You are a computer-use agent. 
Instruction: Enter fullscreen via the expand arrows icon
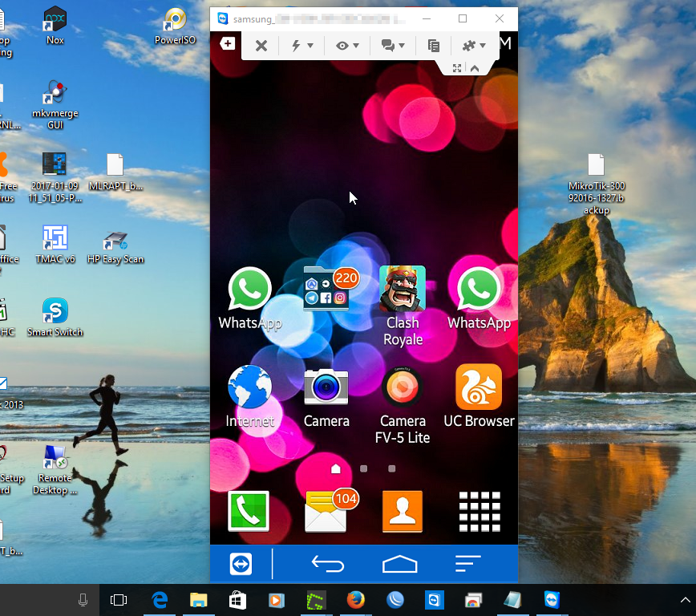pyautogui.click(x=455, y=68)
